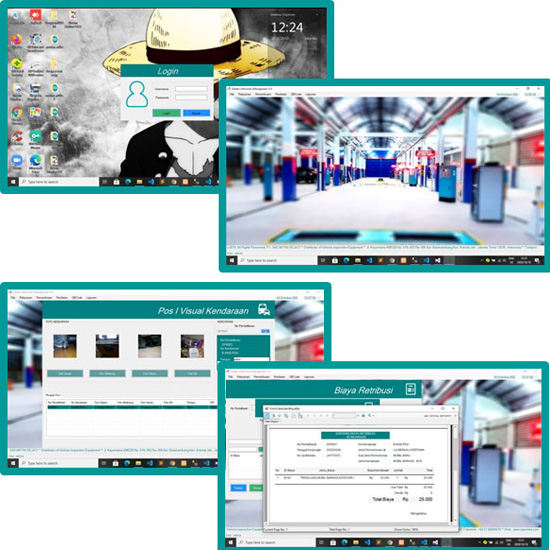Click Start button in Biaya Retribusi taskbar
Image resolution: width=550 pixels, height=550 pixels.
tap(230, 542)
